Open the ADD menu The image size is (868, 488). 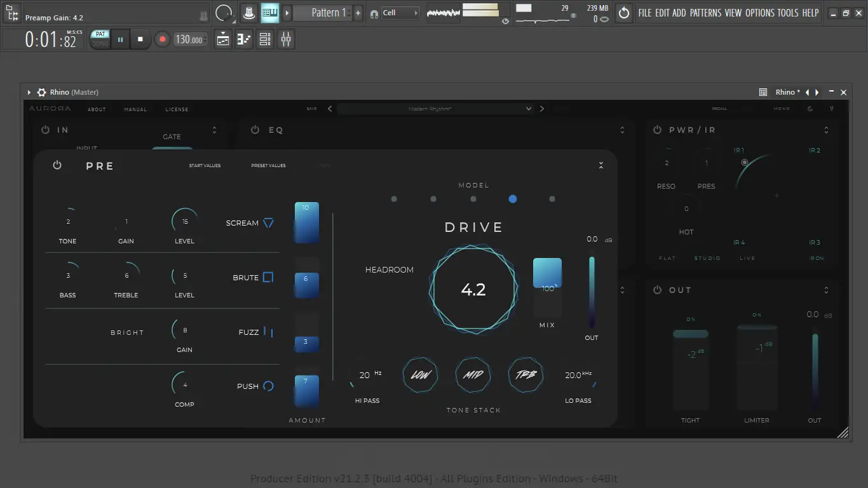679,13
